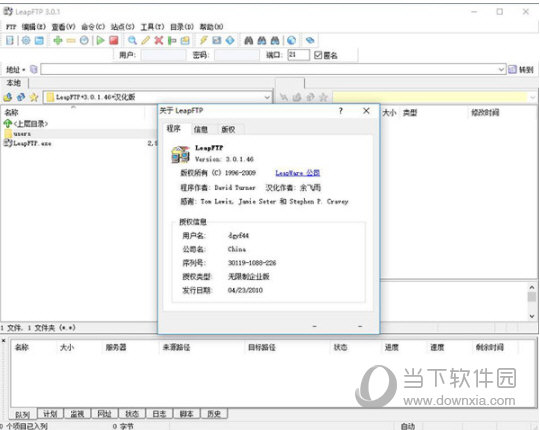
Task: Click the second blue binoculars icon
Action: coord(262,40)
